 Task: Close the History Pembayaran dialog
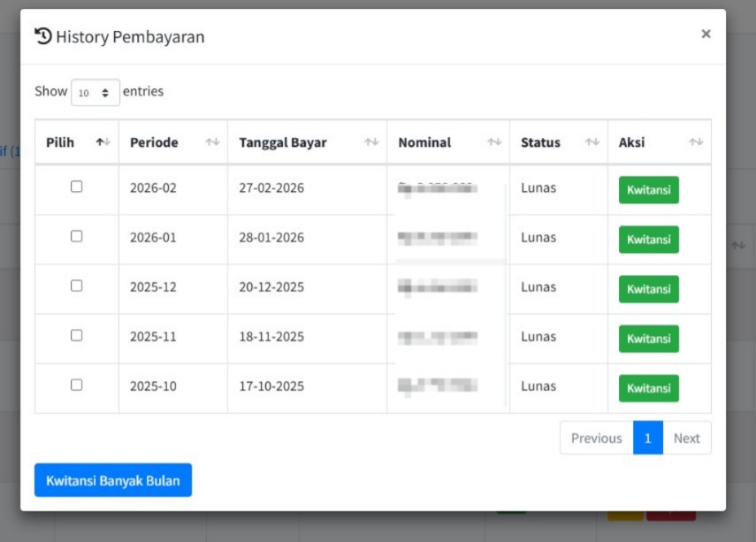coord(706,34)
